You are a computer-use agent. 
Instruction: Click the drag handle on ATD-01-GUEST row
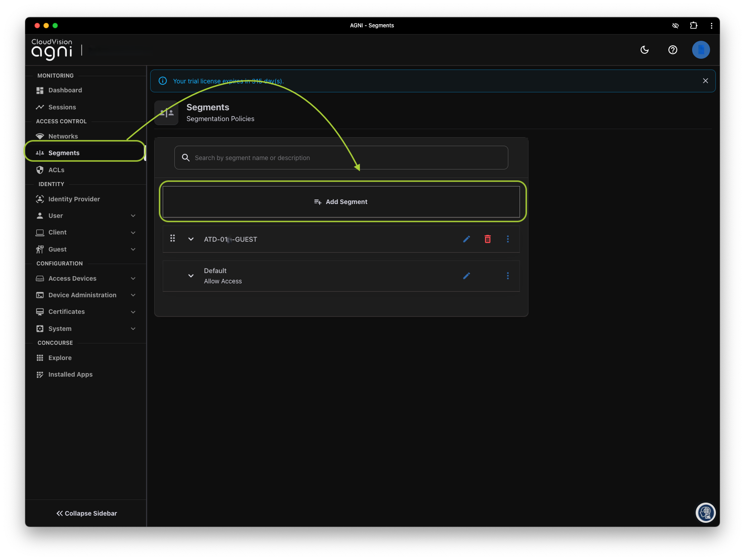pos(173,239)
